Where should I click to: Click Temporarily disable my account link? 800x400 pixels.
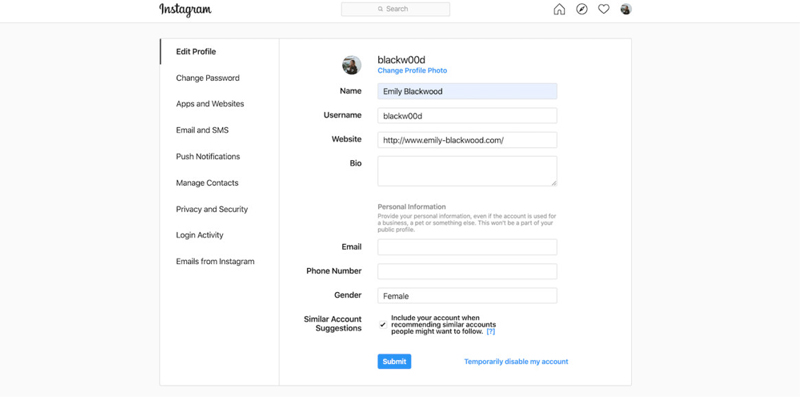(516, 362)
